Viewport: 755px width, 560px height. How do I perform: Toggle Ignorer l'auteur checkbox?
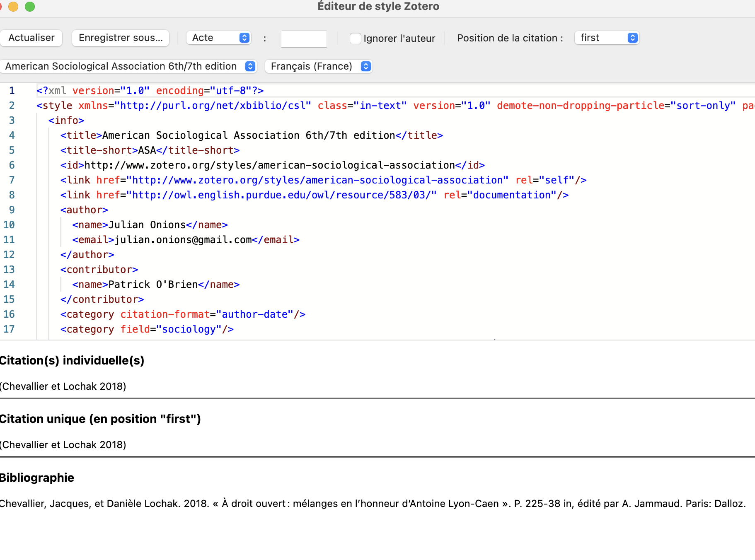355,39
